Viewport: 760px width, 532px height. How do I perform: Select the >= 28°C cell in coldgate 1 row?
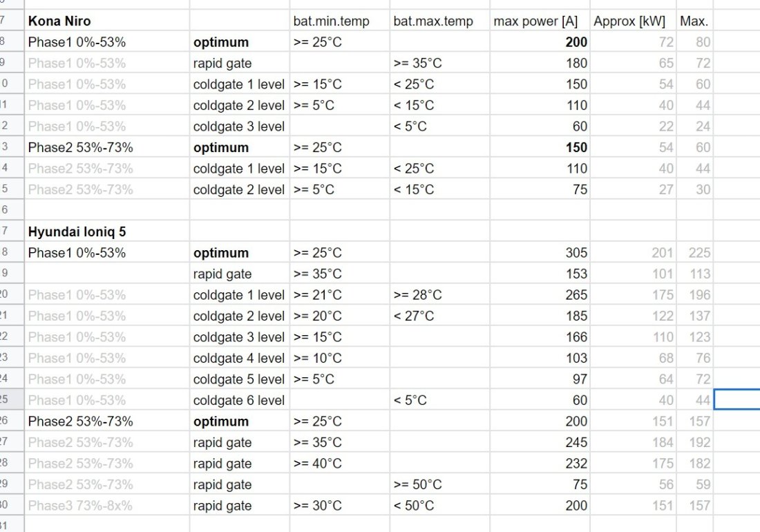(x=439, y=294)
